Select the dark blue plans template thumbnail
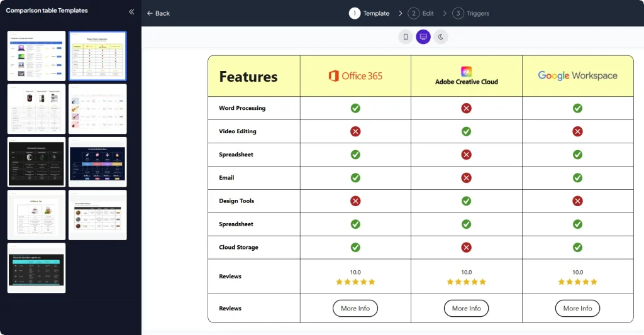644x335 pixels. pos(97,162)
